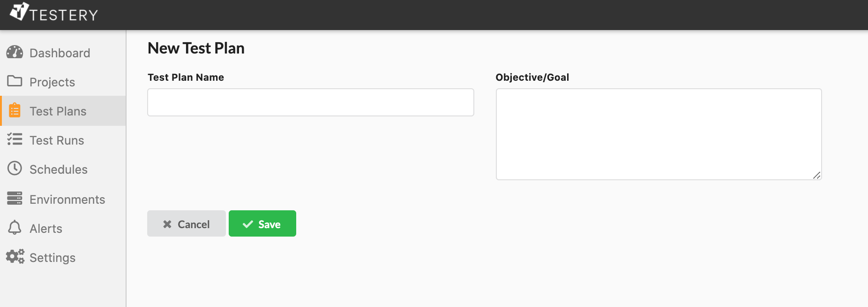The width and height of the screenshot is (868, 307).
Task: Click the Test Runs checklist icon
Action: tap(15, 139)
